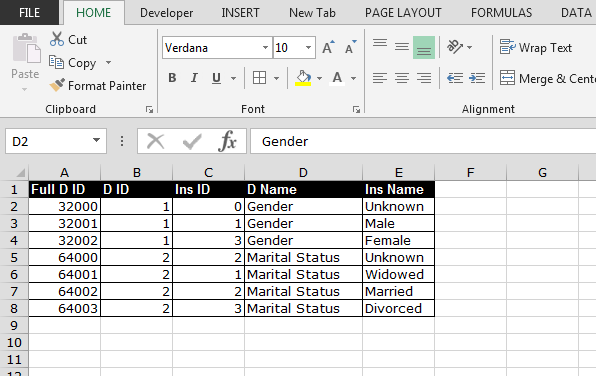Switch to the PAGE LAYOUT tab
The width and height of the screenshot is (596, 376).
[403, 13]
